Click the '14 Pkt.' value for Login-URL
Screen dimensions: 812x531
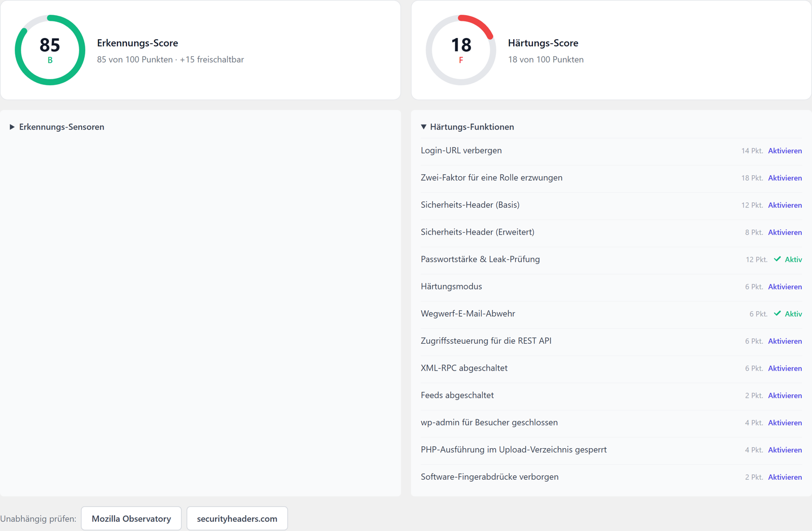752,151
